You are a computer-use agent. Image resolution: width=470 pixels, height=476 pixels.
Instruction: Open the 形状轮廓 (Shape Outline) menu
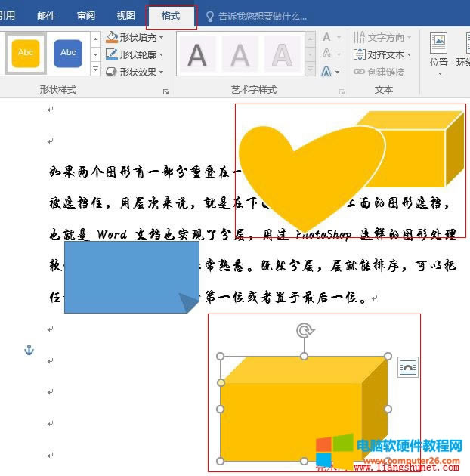pos(135,54)
